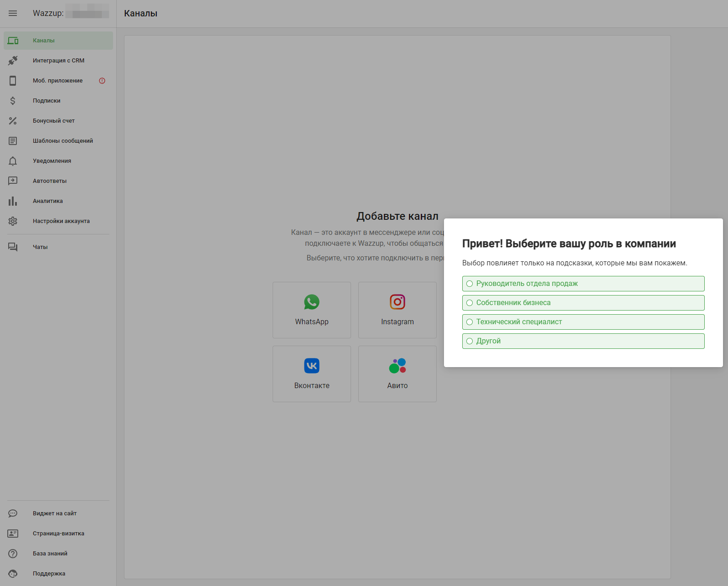
Task: Click the Avito colored dots logo
Action: pyautogui.click(x=398, y=366)
